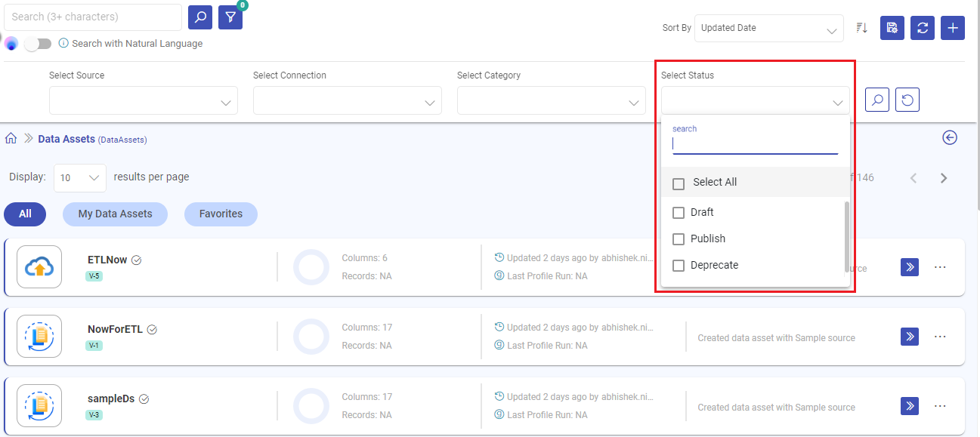
Task: Switch to the Favorites tab
Action: (x=221, y=214)
